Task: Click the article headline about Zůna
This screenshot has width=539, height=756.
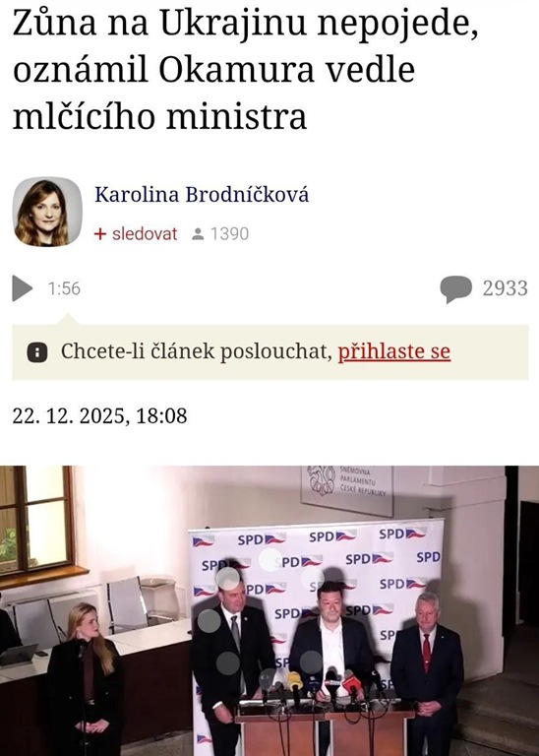Action: tap(246, 69)
